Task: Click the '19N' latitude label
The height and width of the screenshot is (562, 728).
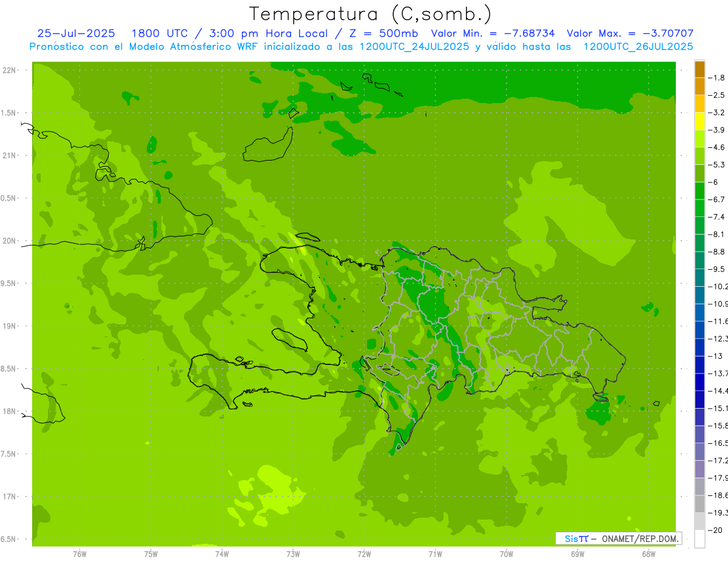Action: [10, 326]
